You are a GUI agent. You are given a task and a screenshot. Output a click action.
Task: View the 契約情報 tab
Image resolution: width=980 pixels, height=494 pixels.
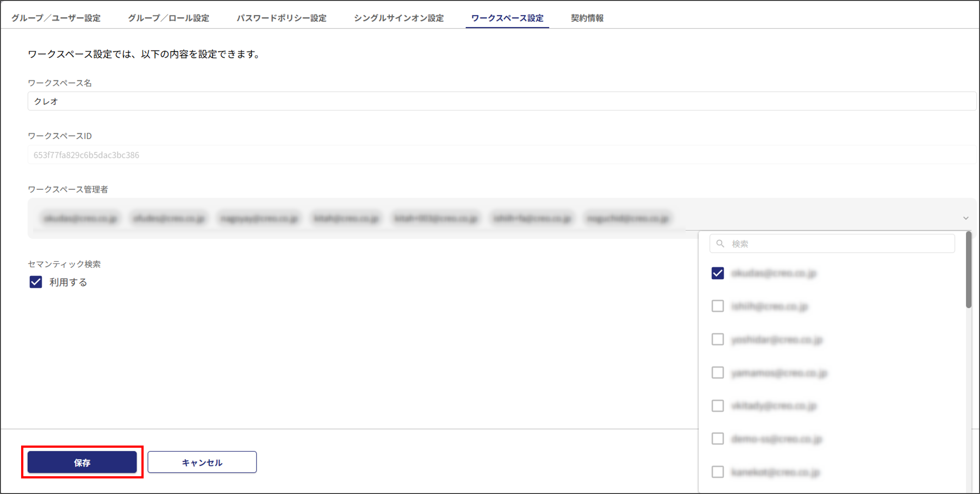click(x=587, y=18)
